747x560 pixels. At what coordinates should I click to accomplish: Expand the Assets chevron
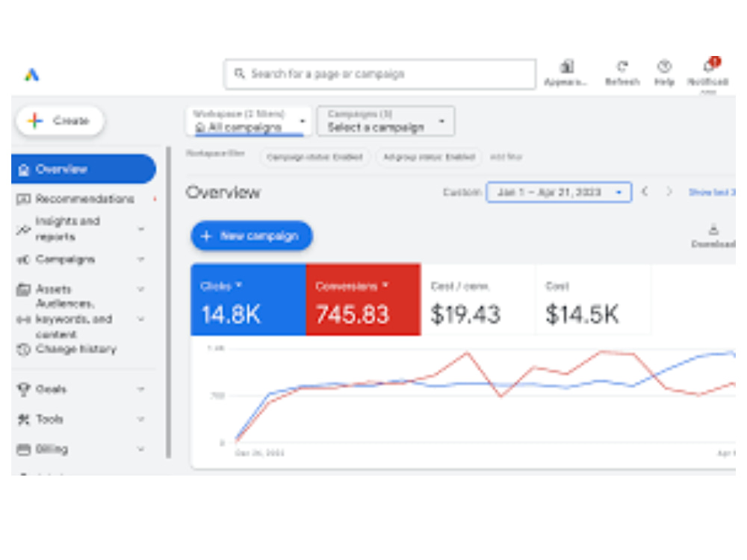(x=141, y=289)
